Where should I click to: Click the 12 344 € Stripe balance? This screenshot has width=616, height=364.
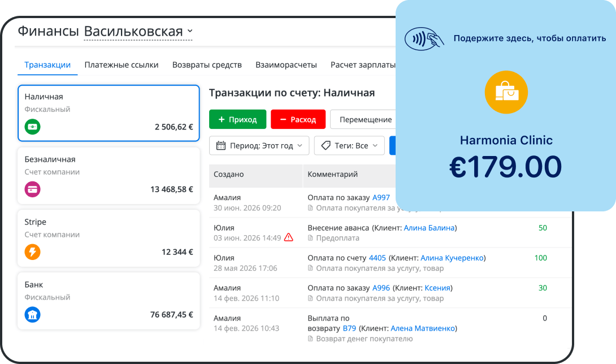point(177,252)
